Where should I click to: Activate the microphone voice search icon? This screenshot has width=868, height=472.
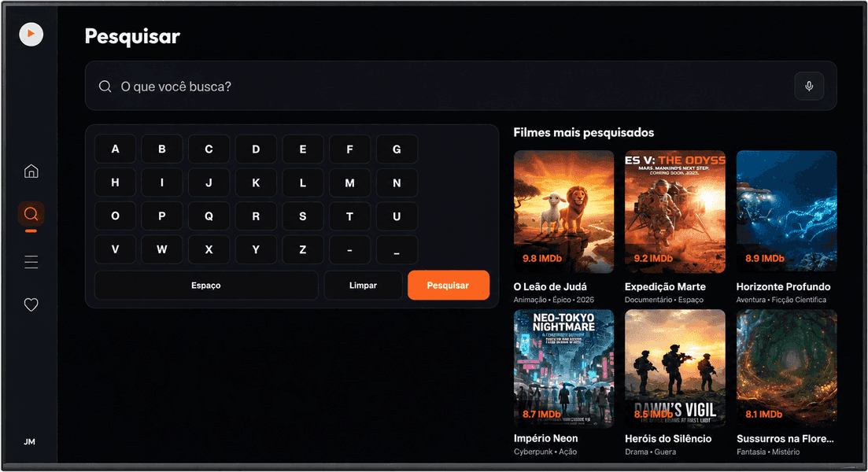tap(809, 87)
